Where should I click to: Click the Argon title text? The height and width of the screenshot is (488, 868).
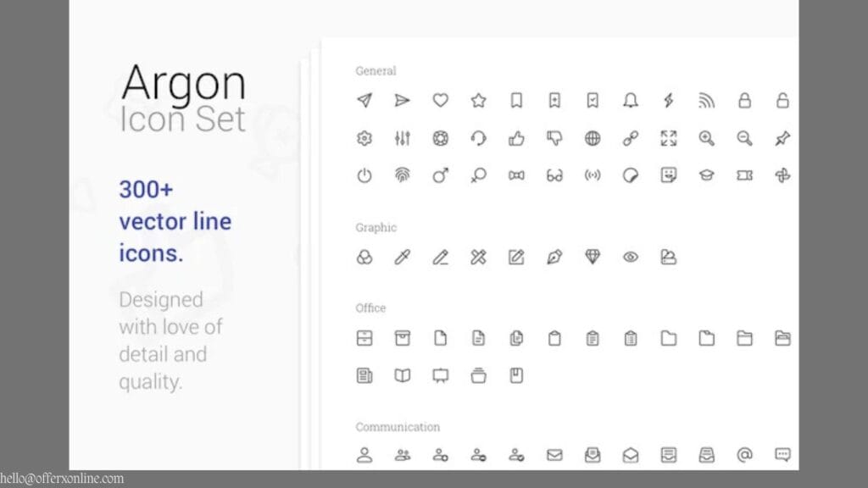coord(183,85)
